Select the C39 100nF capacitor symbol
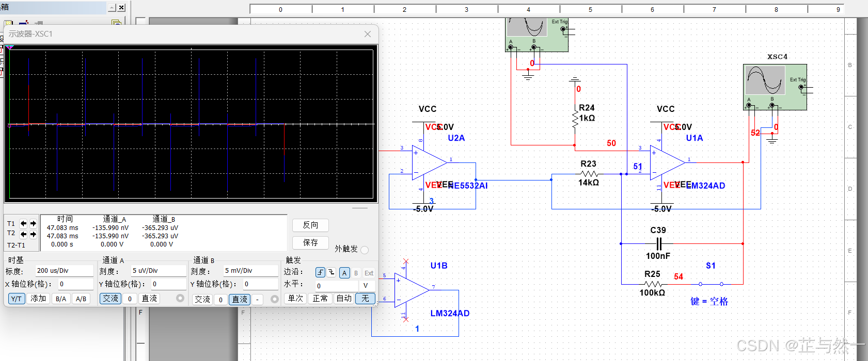The width and height of the screenshot is (868, 361). tap(658, 243)
